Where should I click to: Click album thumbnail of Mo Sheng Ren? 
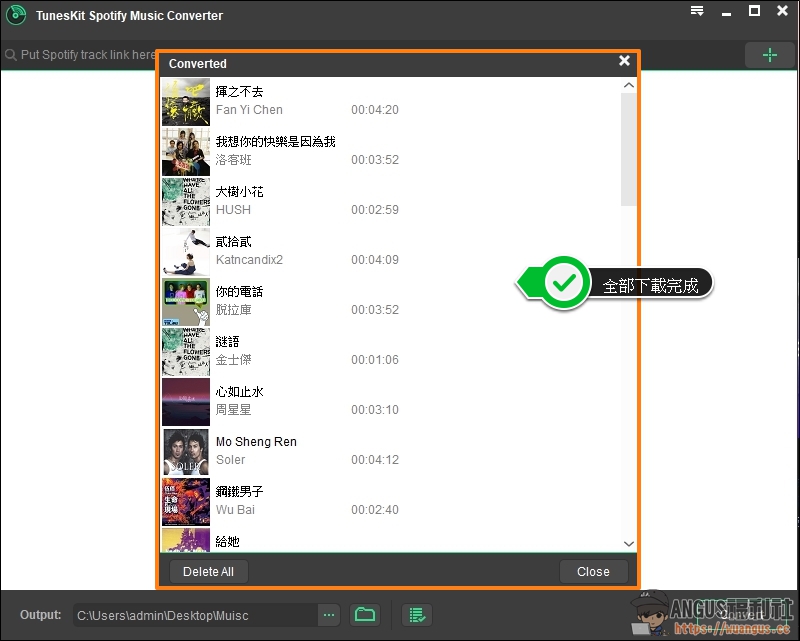click(x=186, y=452)
